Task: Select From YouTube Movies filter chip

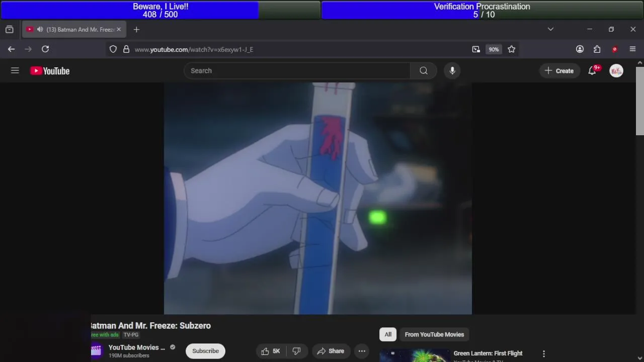Action: pyautogui.click(x=434, y=334)
